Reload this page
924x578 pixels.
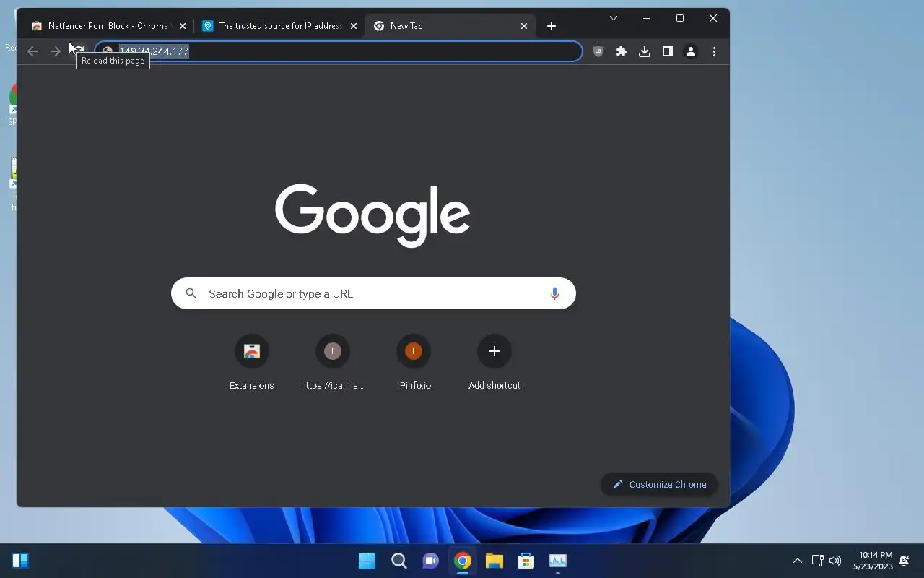(x=79, y=51)
